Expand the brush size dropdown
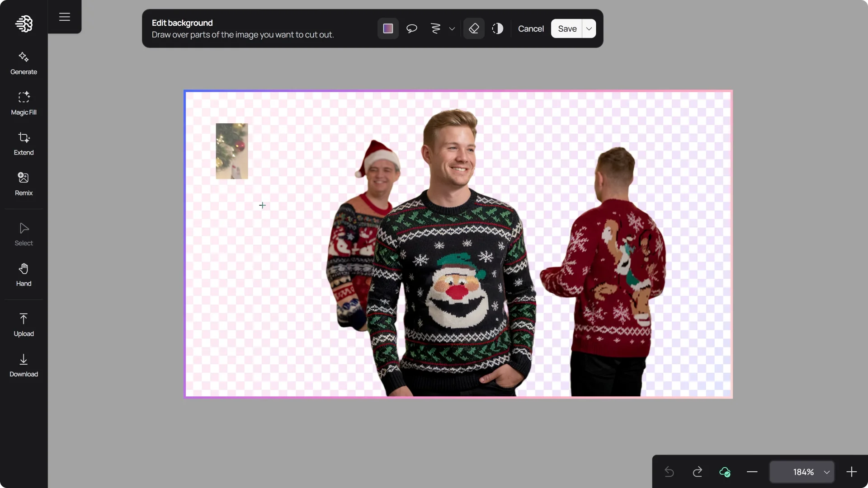The image size is (868, 488). tap(452, 28)
